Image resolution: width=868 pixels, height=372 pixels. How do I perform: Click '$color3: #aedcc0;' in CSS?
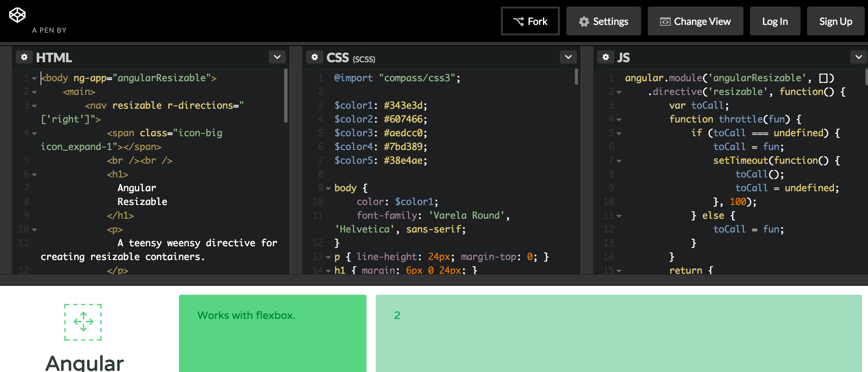tap(381, 133)
